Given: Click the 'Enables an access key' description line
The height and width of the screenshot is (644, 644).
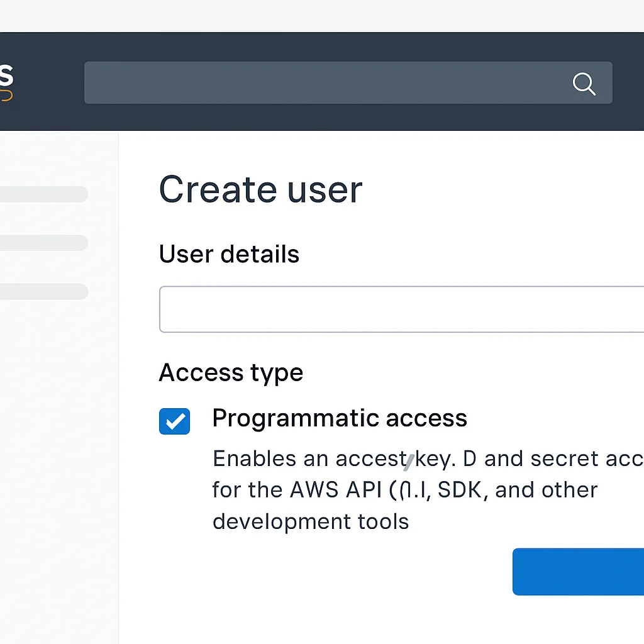Looking at the screenshot, I should coord(428,458).
